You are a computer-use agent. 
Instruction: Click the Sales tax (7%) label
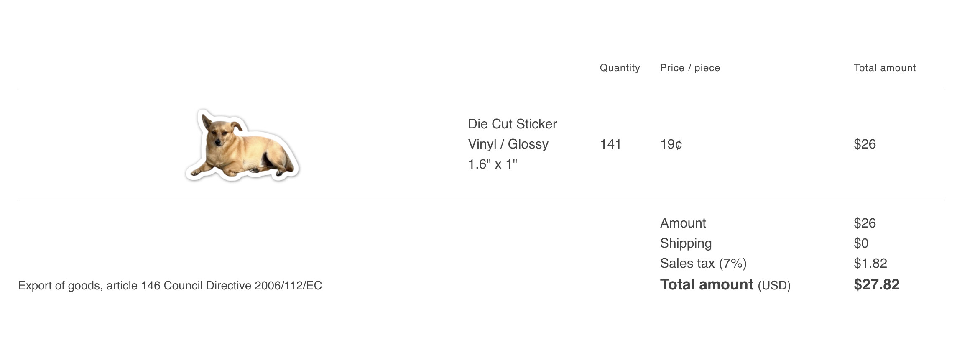[703, 263]
